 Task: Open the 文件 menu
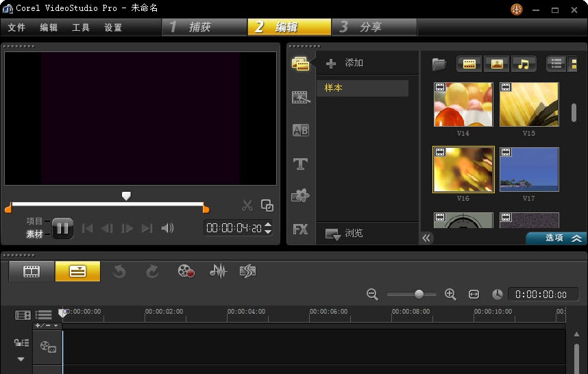tap(16, 27)
